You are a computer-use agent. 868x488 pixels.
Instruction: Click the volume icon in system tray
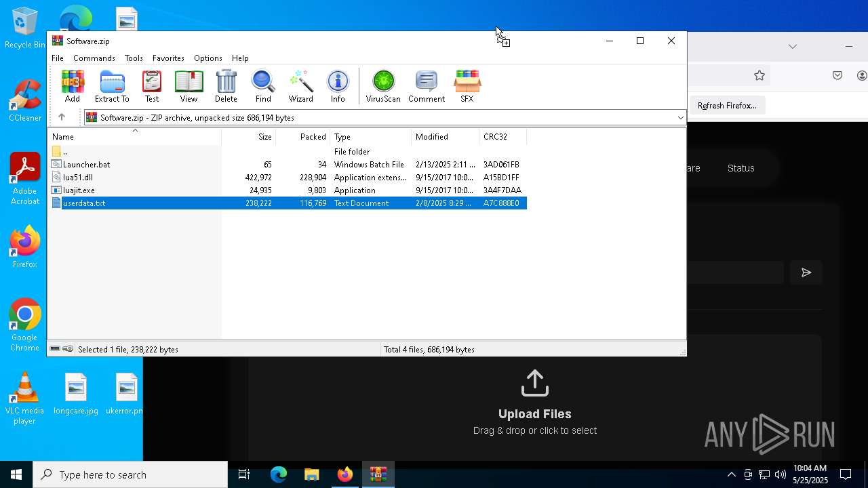[781, 474]
